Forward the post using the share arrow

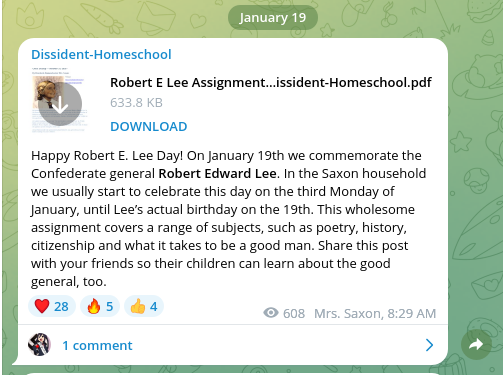coord(476,344)
